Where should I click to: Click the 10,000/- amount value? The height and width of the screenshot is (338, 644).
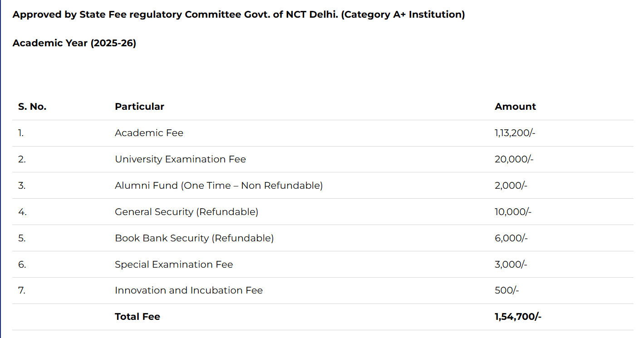[513, 212]
